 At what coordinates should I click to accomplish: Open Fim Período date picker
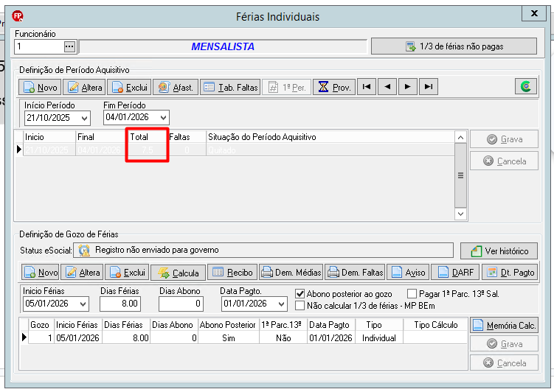tap(163, 117)
